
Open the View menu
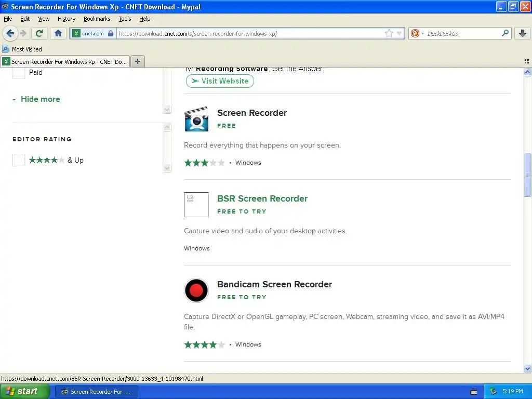tap(44, 19)
